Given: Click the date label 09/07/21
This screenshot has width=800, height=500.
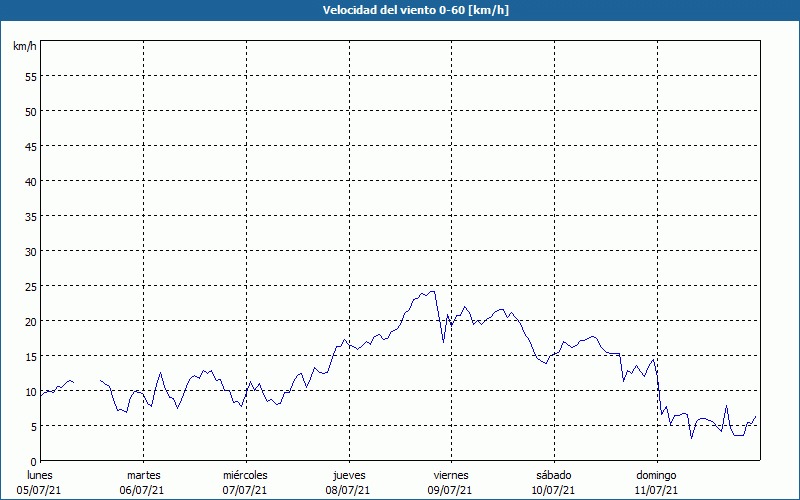Looking at the screenshot, I should click(450, 490).
